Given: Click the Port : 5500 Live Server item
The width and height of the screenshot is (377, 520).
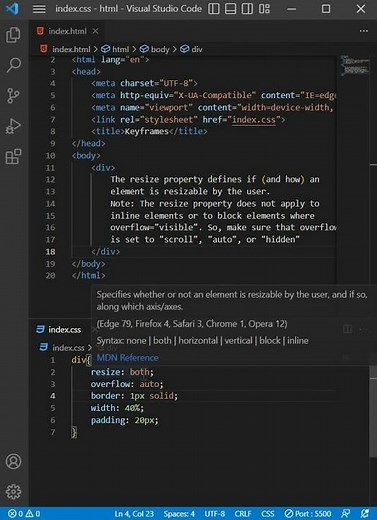Looking at the screenshot, I should 308,514.
